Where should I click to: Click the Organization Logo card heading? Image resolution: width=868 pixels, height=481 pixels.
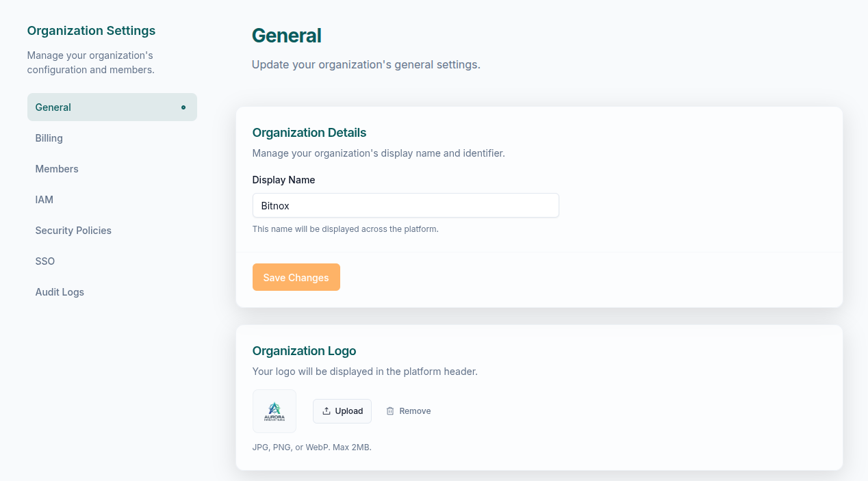pos(304,351)
